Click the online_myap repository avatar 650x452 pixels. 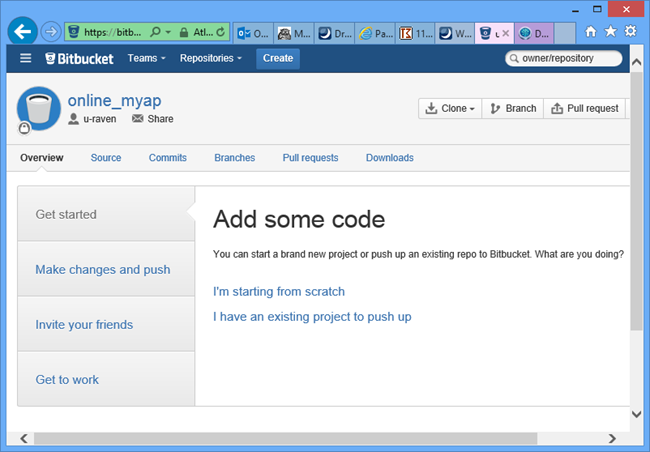click(39, 110)
